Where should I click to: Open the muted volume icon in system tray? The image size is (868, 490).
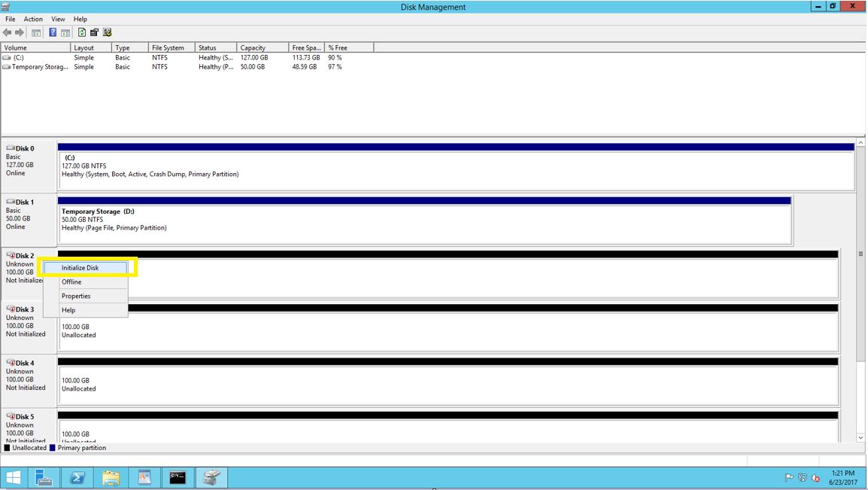tap(815, 477)
